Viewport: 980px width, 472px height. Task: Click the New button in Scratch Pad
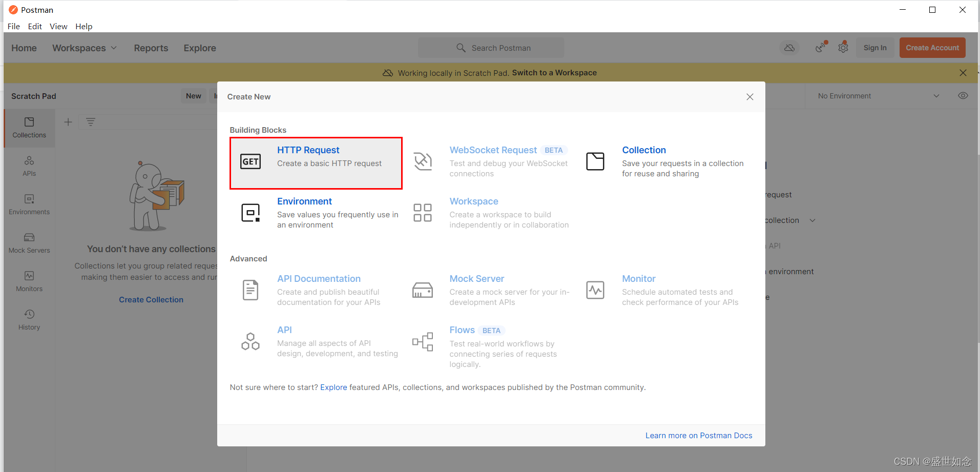click(194, 96)
